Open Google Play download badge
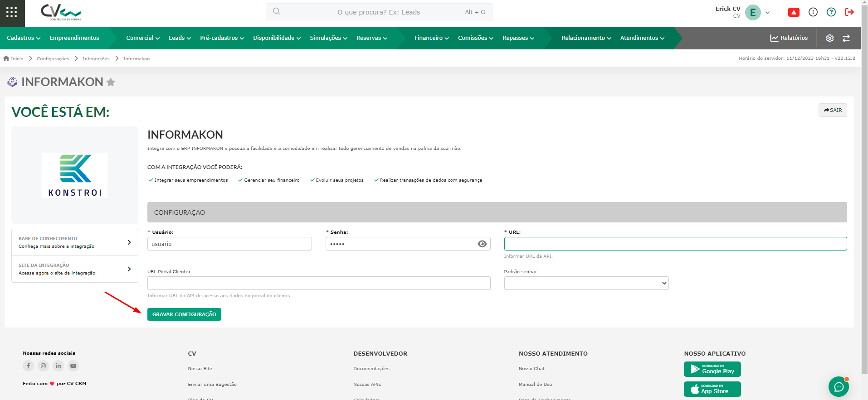 (712, 369)
